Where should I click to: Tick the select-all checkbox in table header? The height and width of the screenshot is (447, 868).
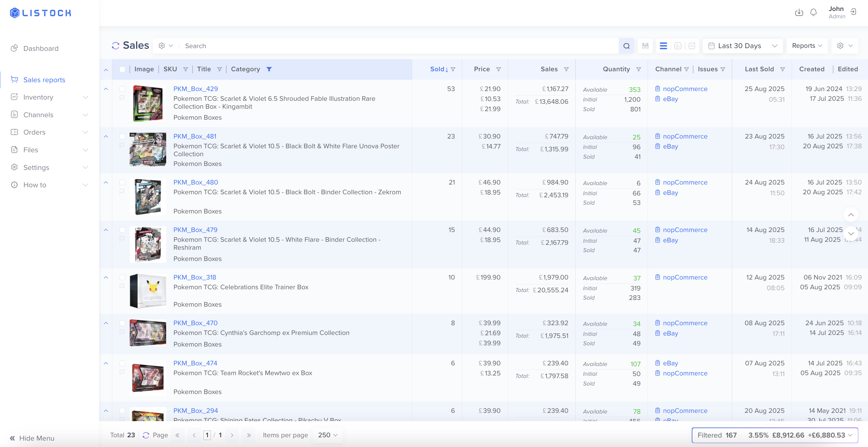[122, 69]
